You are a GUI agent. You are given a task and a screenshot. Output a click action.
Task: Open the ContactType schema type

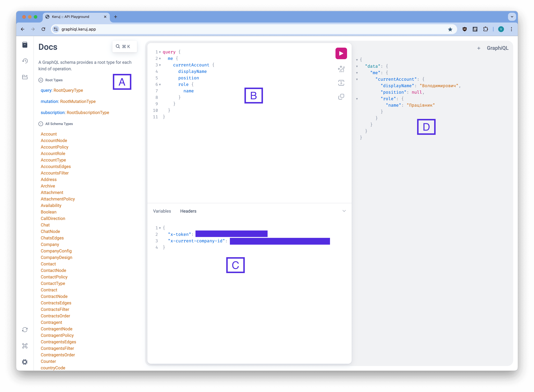(53, 283)
